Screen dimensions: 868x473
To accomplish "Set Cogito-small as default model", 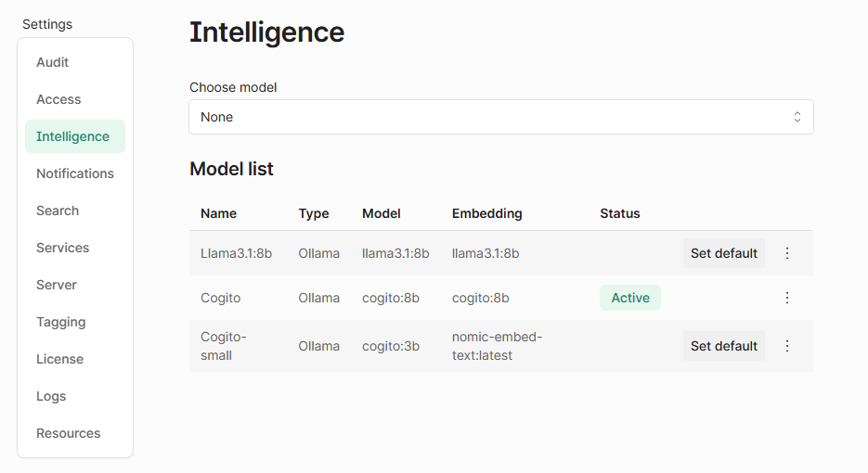I will click(x=724, y=346).
